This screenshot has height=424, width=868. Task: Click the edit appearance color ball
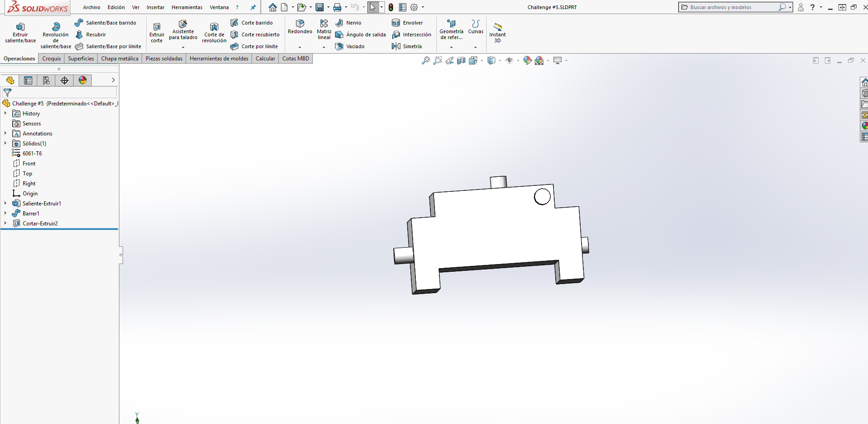tap(527, 60)
